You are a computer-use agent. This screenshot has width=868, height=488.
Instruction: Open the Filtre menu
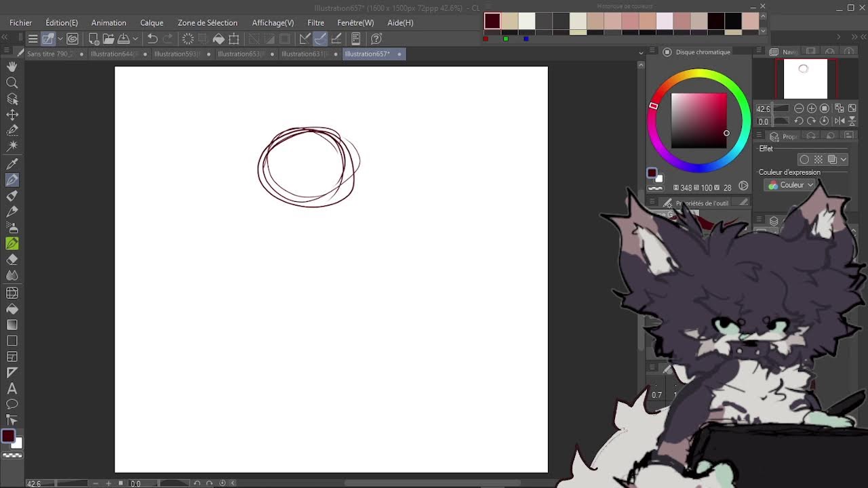315,22
